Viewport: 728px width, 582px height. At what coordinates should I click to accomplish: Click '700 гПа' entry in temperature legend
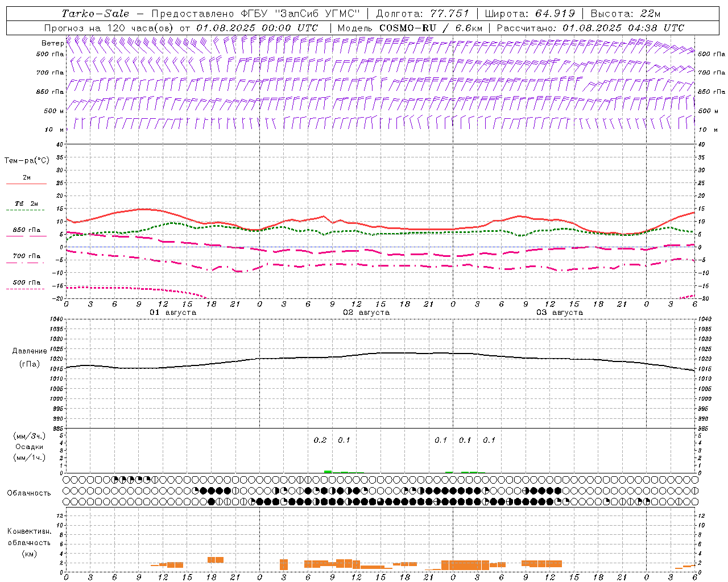pyautogui.click(x=27, y=256)
